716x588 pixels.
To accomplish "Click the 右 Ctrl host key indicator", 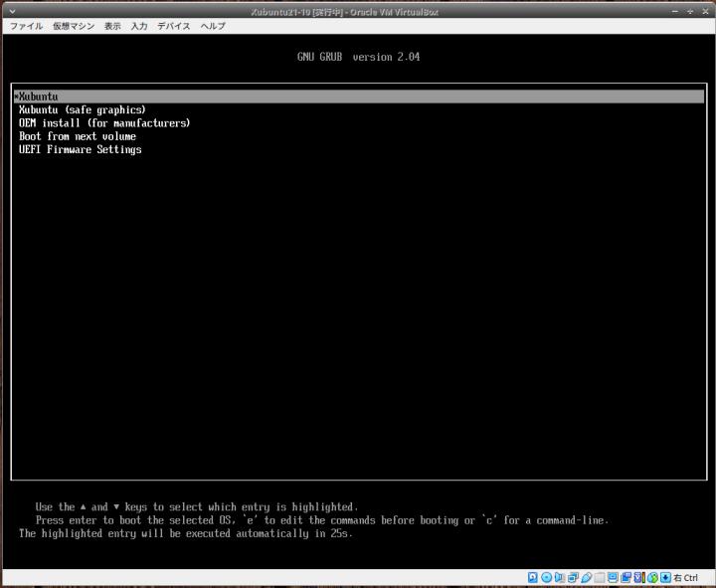I will coord(685,578).
